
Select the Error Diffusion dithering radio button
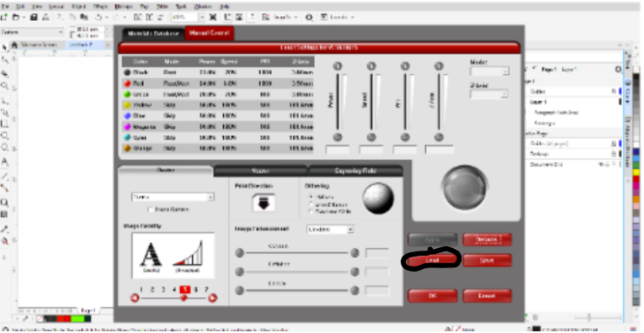point(311,204)
